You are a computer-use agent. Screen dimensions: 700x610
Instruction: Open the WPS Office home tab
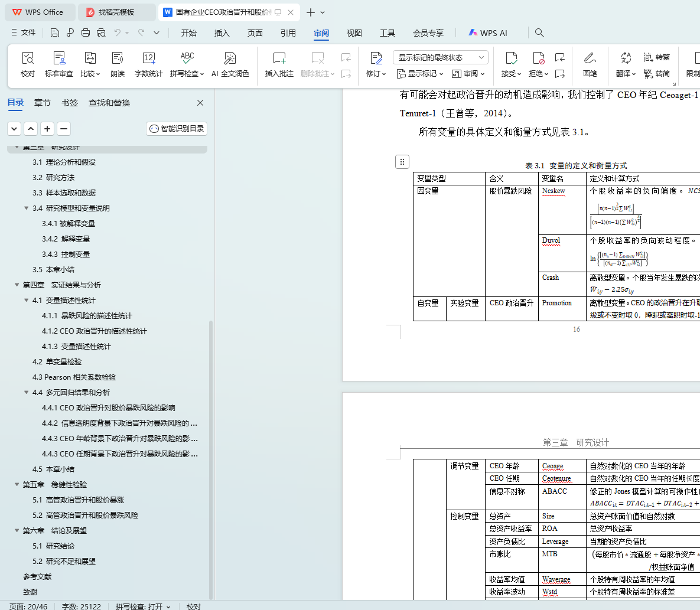click(40, 12)
